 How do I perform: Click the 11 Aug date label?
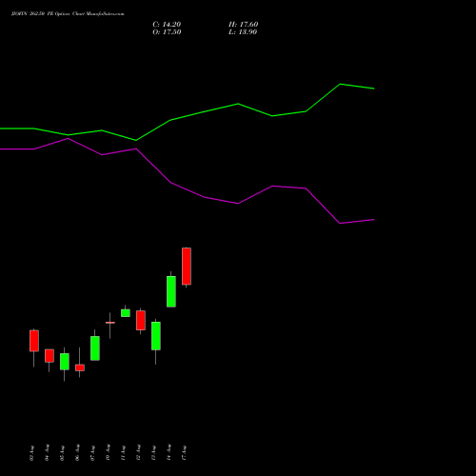click(123, 453)
